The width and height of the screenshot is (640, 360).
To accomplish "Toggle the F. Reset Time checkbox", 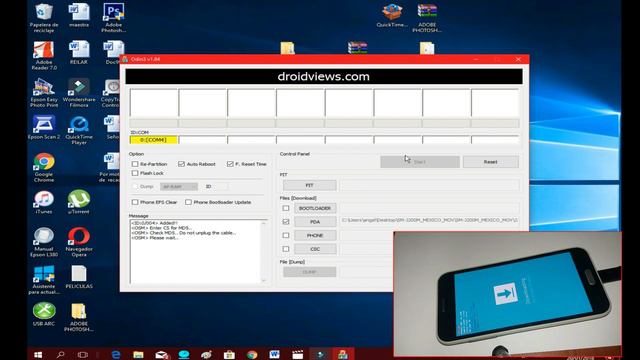I will pyautogui.click(x=230, y=164).
